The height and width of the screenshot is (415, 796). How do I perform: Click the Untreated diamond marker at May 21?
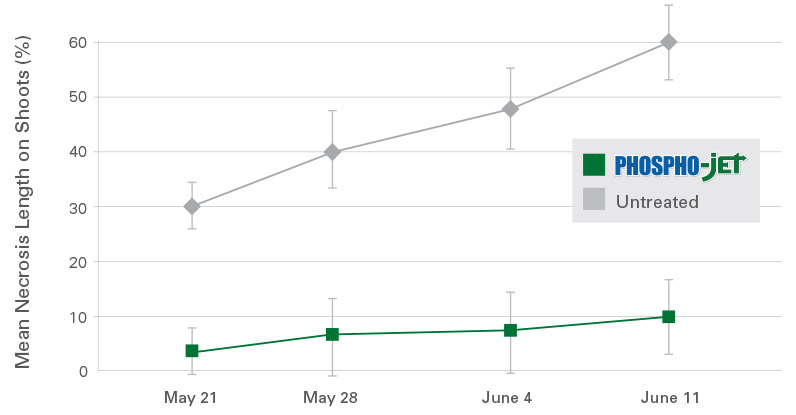192,207
